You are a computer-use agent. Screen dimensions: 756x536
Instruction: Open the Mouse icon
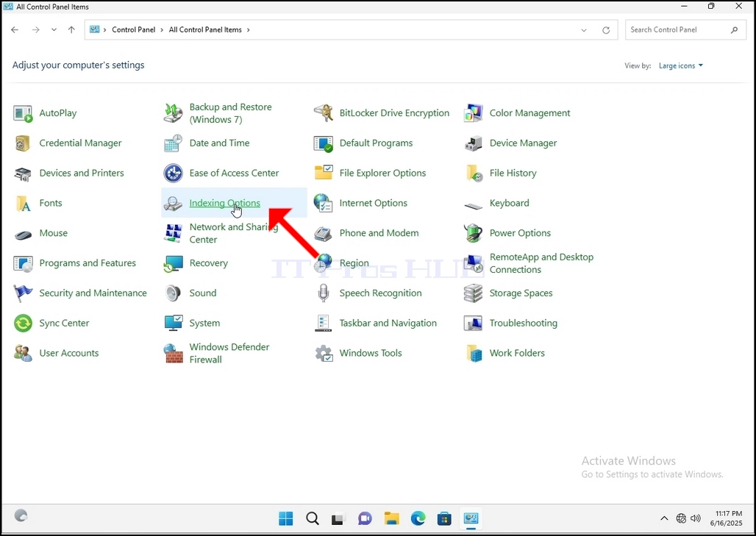click(23, 235)
